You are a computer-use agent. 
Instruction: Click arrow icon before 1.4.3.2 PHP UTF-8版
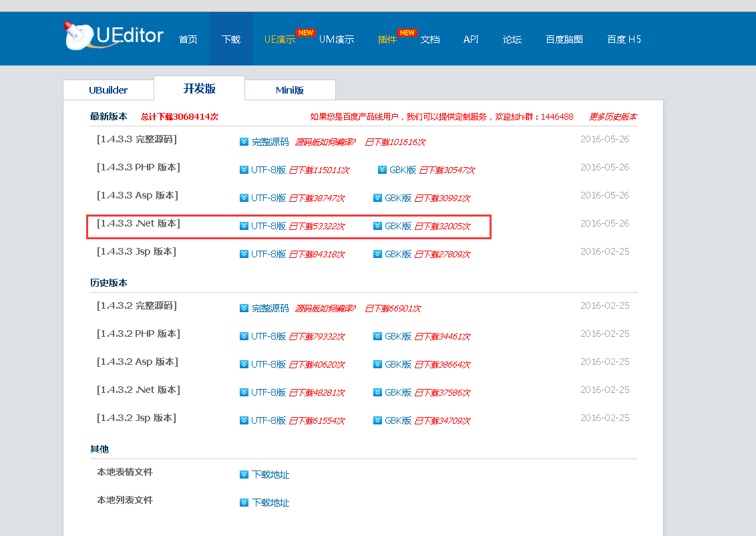244,336
